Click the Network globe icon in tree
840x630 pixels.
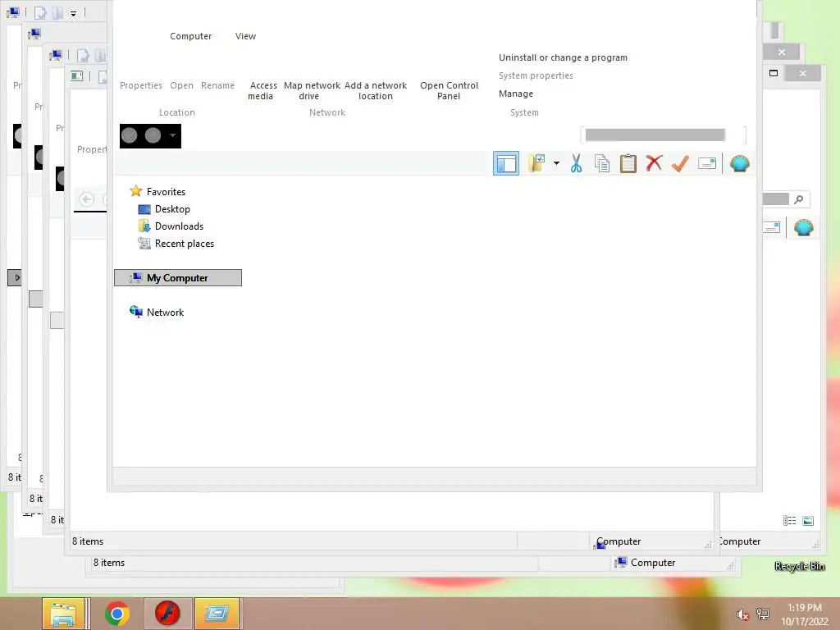[136, 312]
